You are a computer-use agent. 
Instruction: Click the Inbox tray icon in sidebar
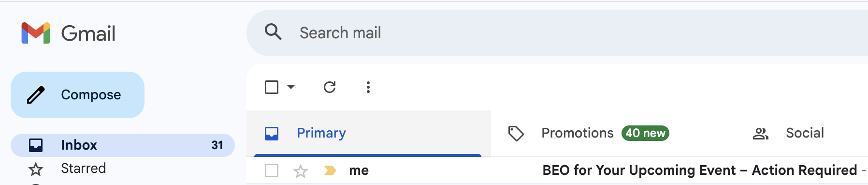(36, 145)
